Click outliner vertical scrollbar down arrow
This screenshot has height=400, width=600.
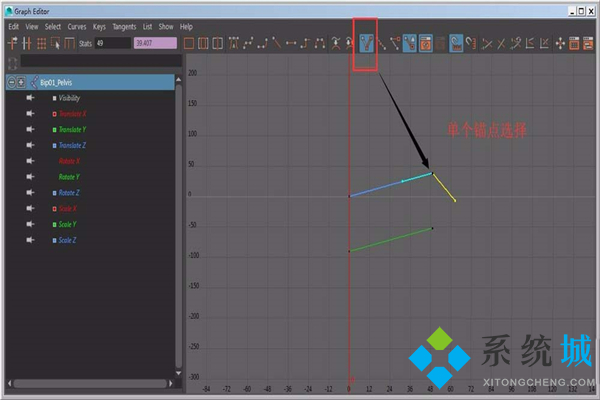click(x=178, y=373)
